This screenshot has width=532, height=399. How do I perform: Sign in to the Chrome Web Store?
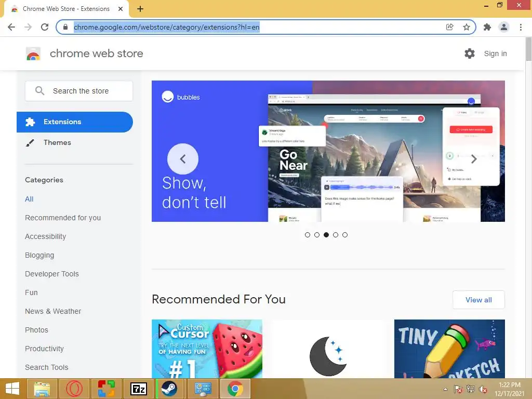495,54
